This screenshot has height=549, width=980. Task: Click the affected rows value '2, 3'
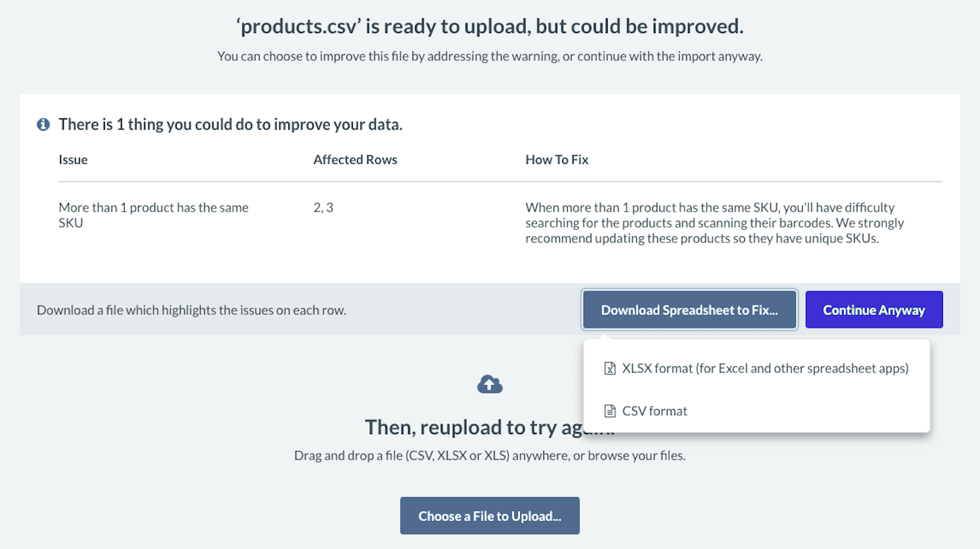[323, 208]
